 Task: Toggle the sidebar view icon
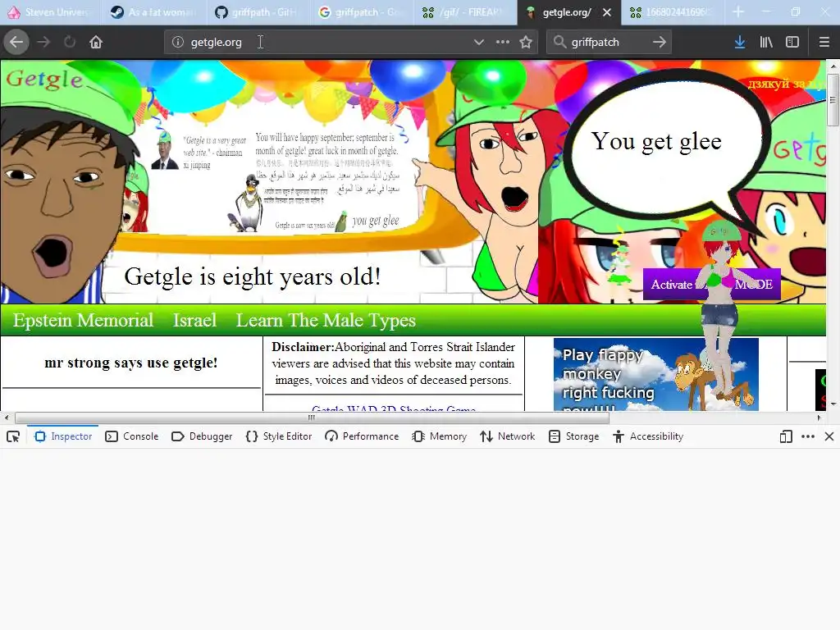[x=792, y=42]
